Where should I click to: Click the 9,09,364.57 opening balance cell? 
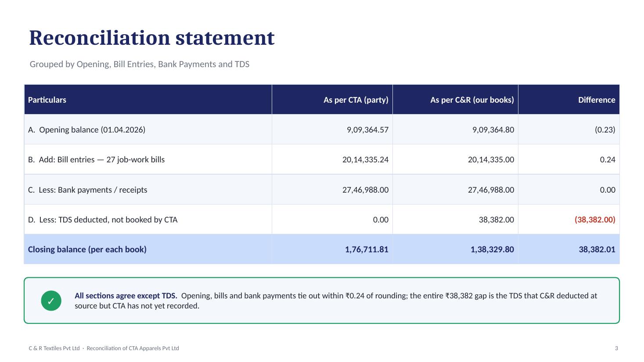[x=332, y=129]
